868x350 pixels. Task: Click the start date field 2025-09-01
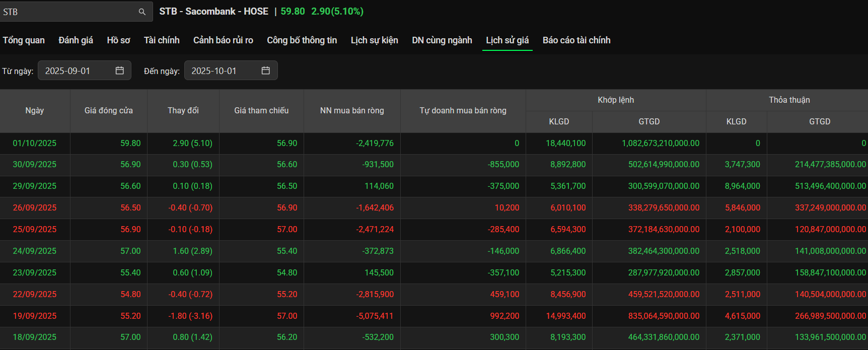pyautogui.click(x=76, y=71)
